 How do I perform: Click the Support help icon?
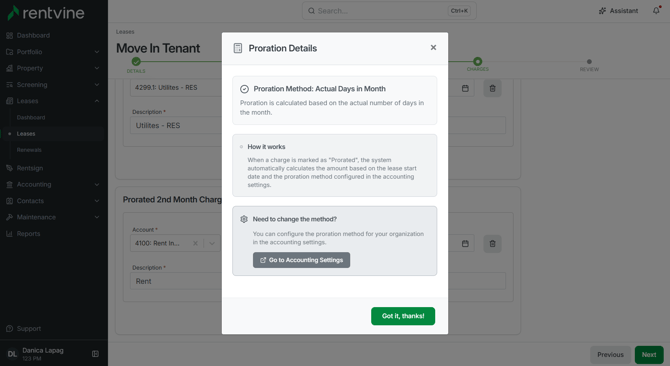point(9,329)
